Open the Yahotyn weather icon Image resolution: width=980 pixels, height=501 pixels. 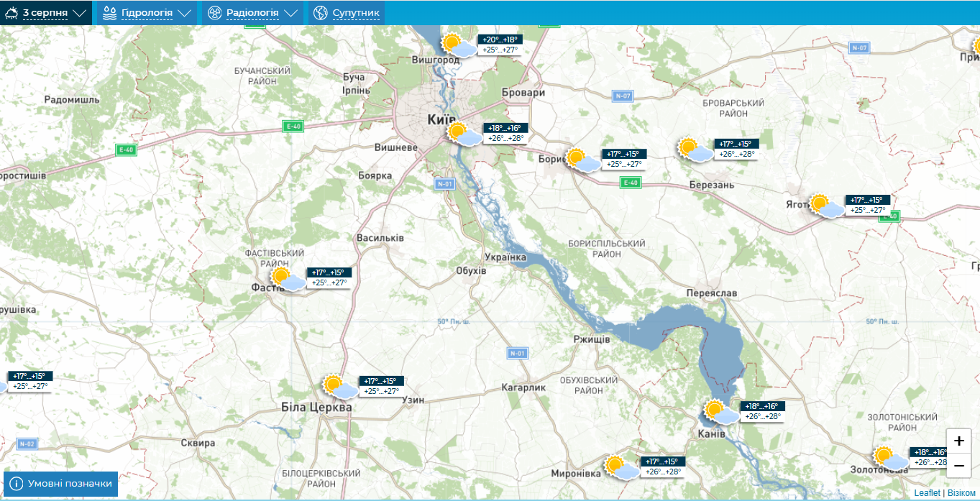point(825,206)
